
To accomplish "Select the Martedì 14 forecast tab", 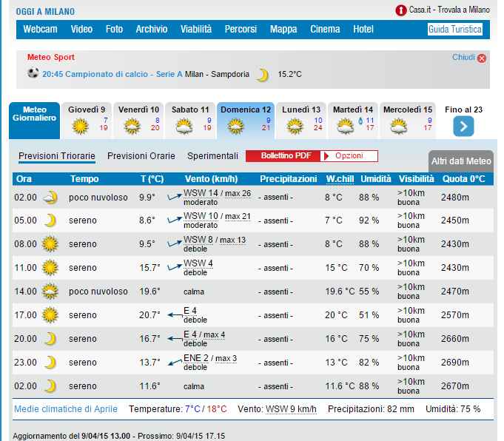I will pyautogui.click(x=353, y=121).
